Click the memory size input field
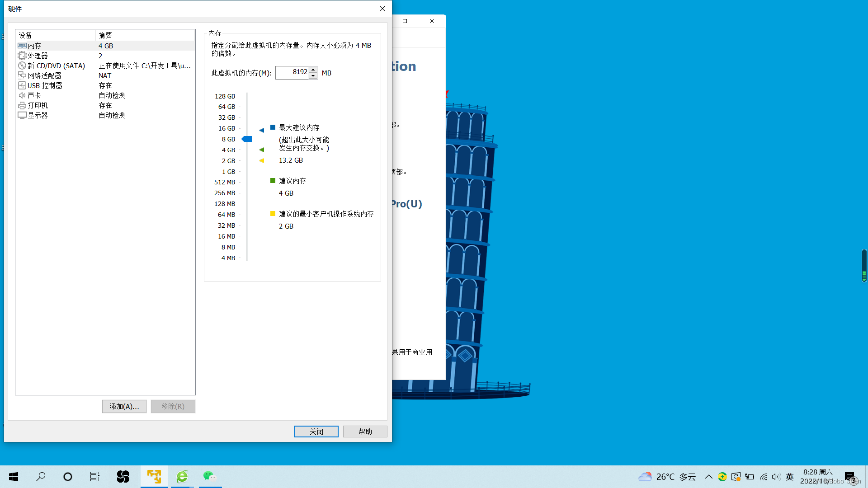Screen dimensions: 868x488 (x=292, y=72)
